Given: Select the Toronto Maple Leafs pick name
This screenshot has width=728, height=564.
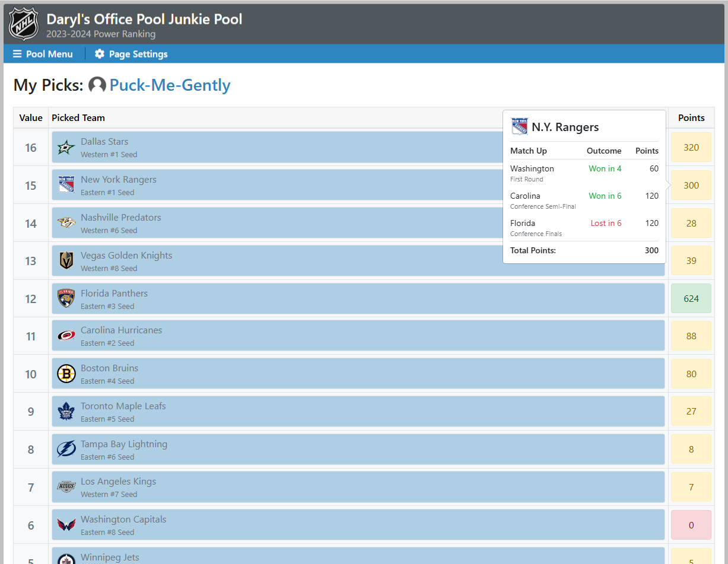Looking at the screenshot, I should (x=123, y=406).
